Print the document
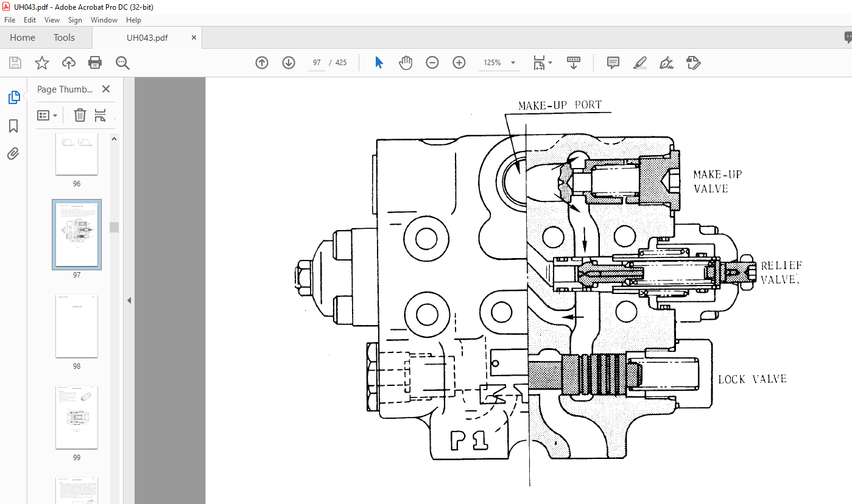The width and height of the screenshot is (852, 504). click(x=95, y=63)
